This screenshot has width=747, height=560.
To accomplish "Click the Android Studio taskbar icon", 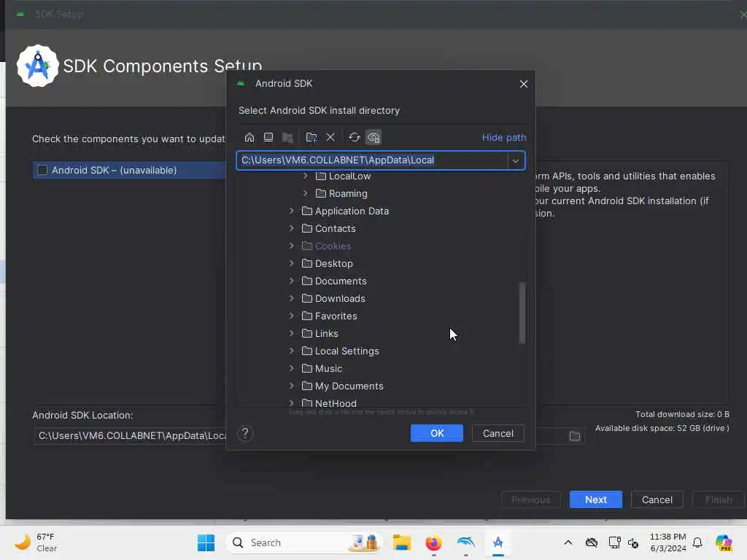I will [x=498, y=542].
